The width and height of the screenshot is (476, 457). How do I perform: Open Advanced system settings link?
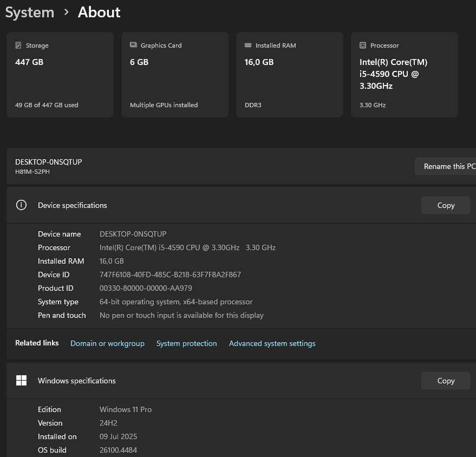click(272, 343)
